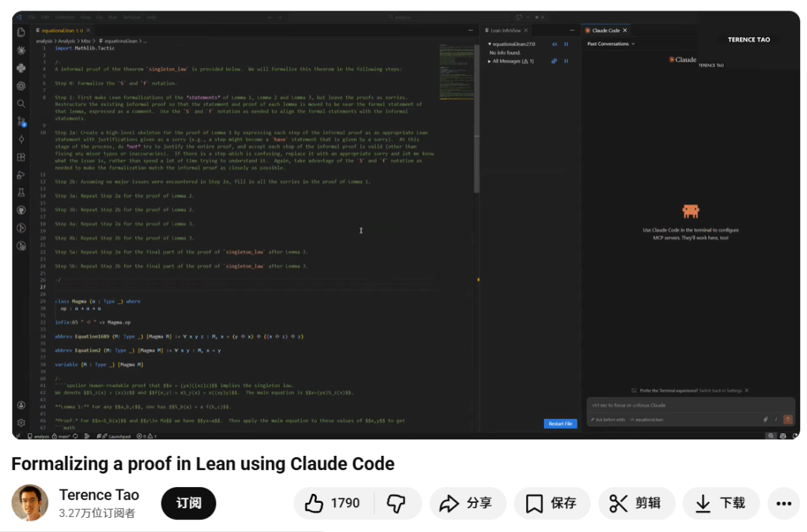Open Lean InfoView group more actions ellipsis
807x532 pixels.
click(x=572, y=31)
